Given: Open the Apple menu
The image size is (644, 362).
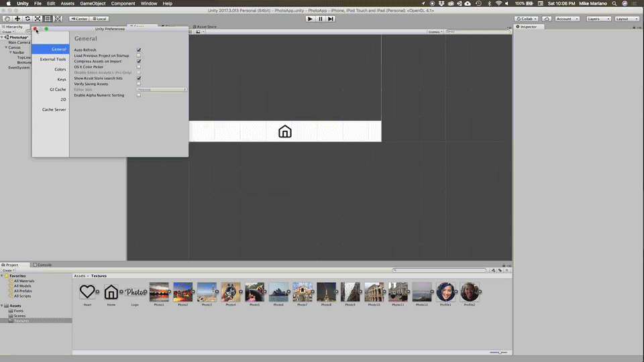Looking at the screenshot, I should (8, 3).
